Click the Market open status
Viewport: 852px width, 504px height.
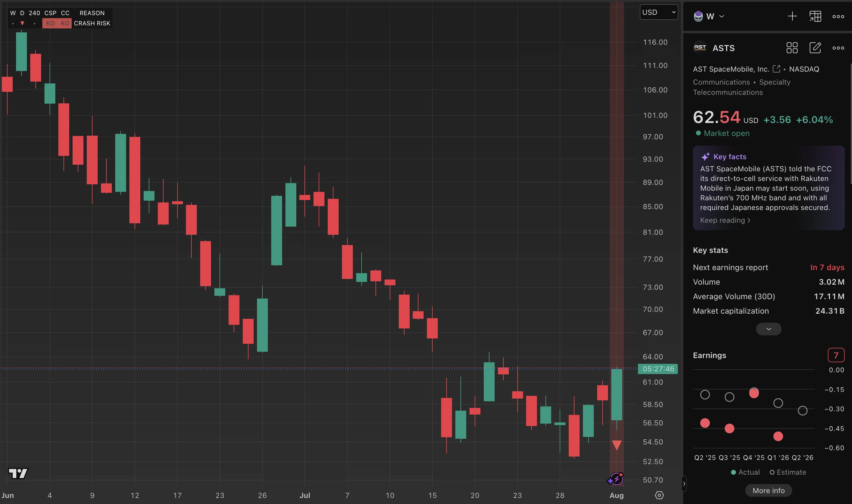click(723, 133)
